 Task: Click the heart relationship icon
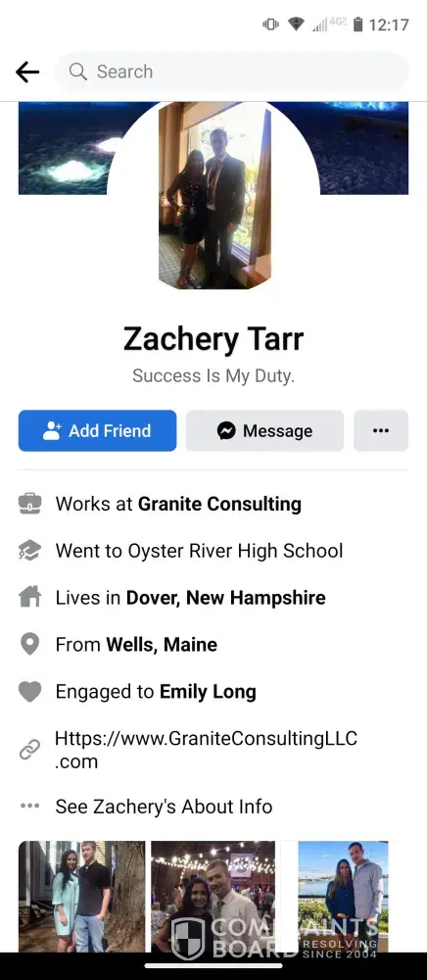coord(30,691)
